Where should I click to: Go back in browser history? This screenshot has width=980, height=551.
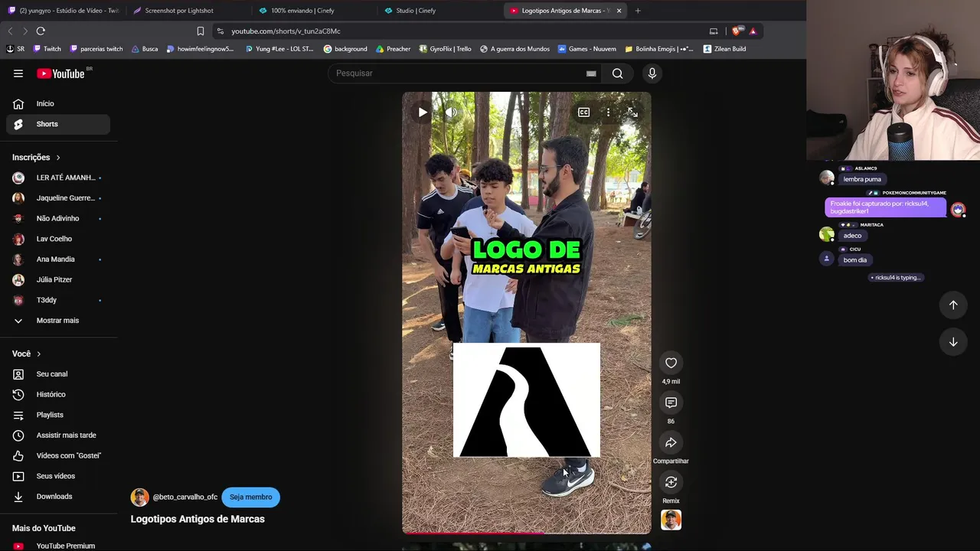tap(10, 31)
